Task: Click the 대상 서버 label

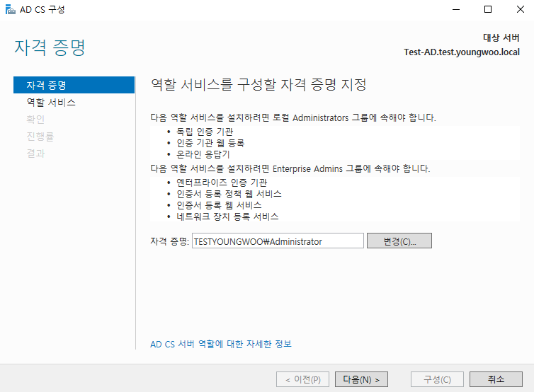Action: 501,38
